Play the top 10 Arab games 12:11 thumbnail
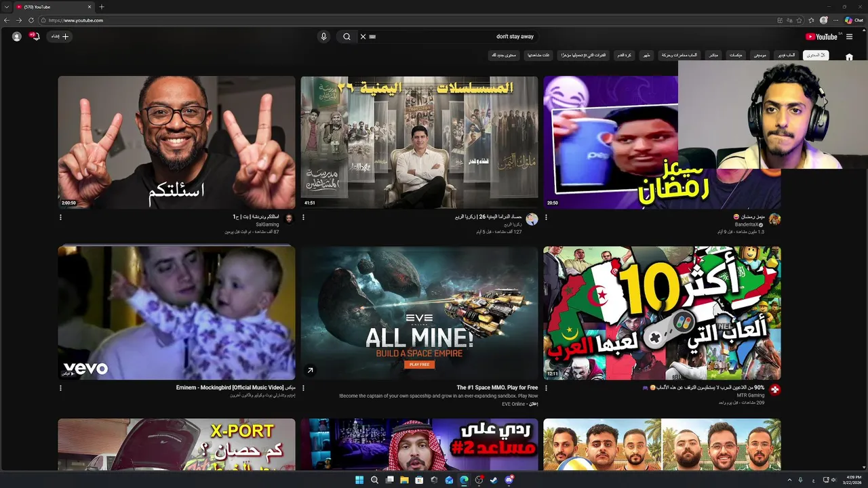 tap(662, 312)
